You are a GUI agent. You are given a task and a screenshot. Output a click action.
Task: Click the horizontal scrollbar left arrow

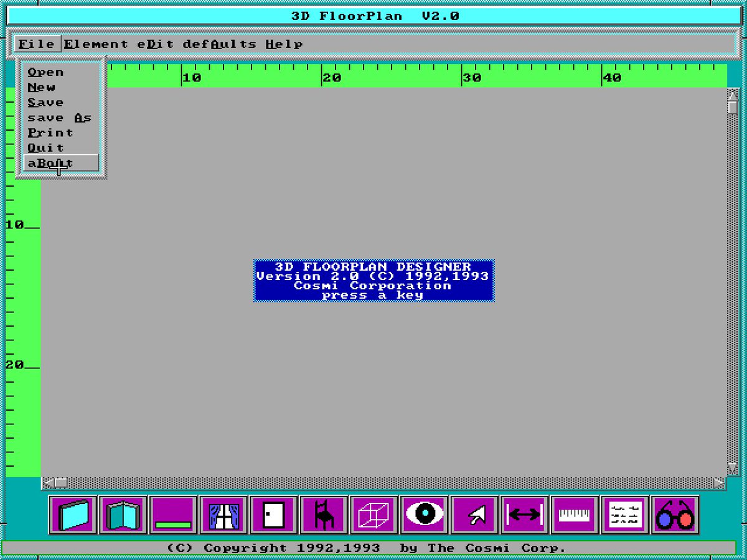pos(47,483)
